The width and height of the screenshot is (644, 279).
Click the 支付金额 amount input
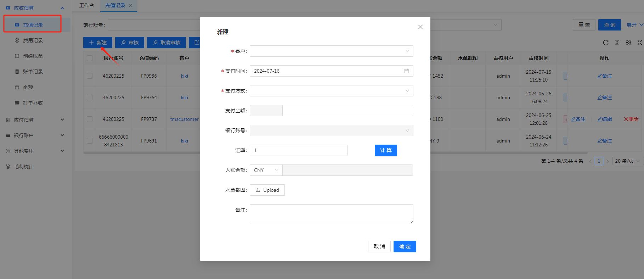coord(348,111)
